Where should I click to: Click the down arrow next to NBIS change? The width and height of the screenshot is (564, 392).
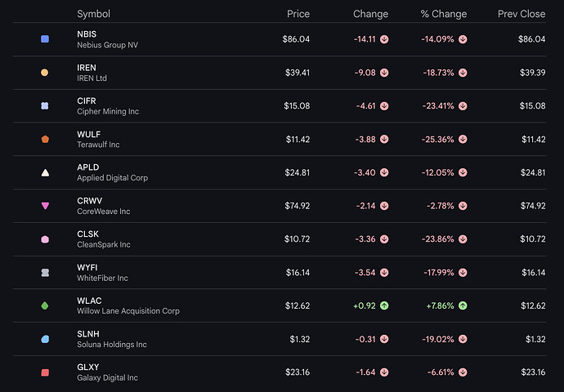(384, 39)
